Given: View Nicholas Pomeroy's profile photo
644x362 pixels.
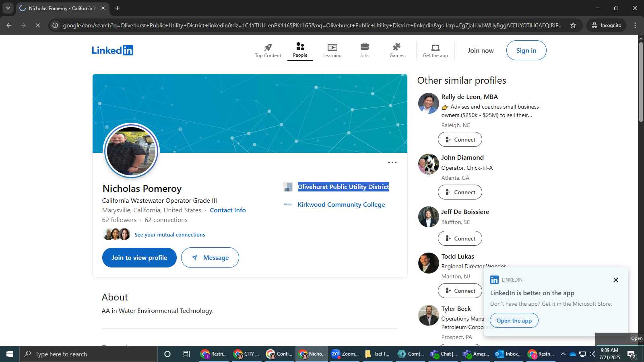Looking at the screenshot, I should pyautogui.click(x=131, y=151).
